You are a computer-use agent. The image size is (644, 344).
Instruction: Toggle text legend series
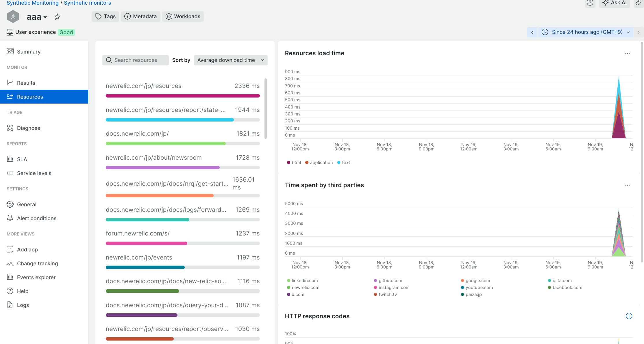point(344,163)
